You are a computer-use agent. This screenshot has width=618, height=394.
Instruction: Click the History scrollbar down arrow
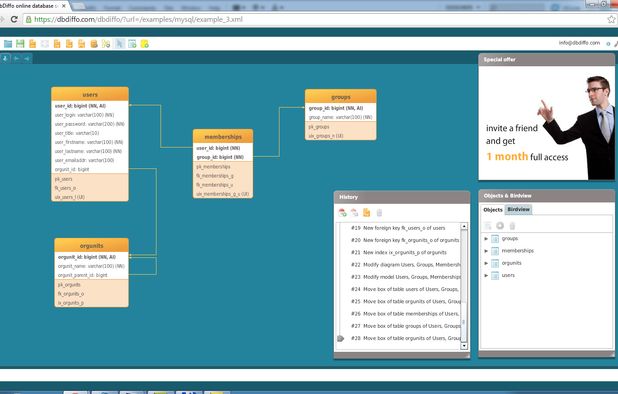click(x=464, y=346)
